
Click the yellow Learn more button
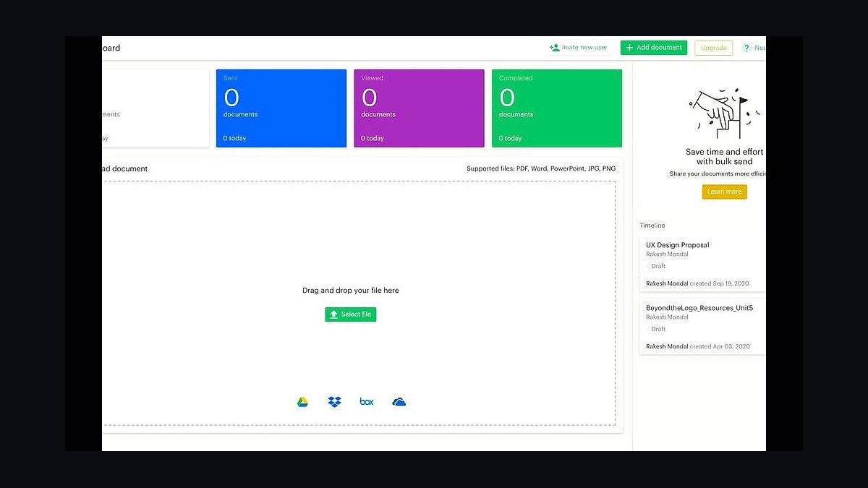(x=724, y=192)
